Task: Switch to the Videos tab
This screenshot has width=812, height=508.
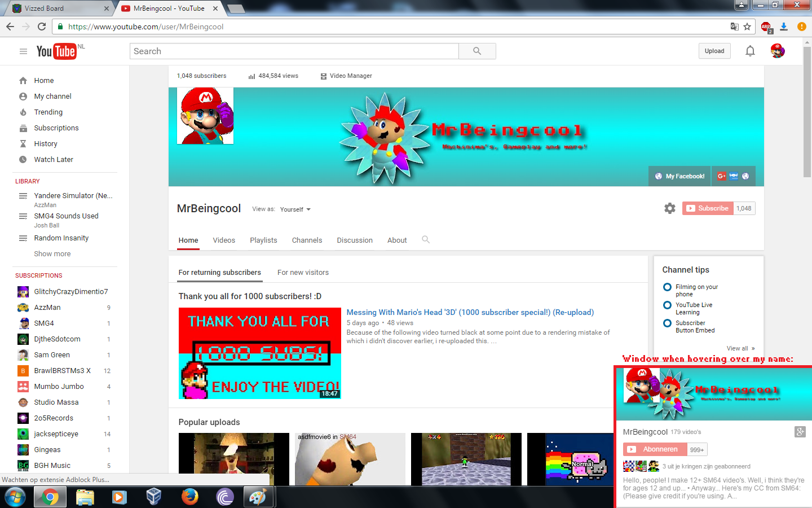Action: click(224, 240)
